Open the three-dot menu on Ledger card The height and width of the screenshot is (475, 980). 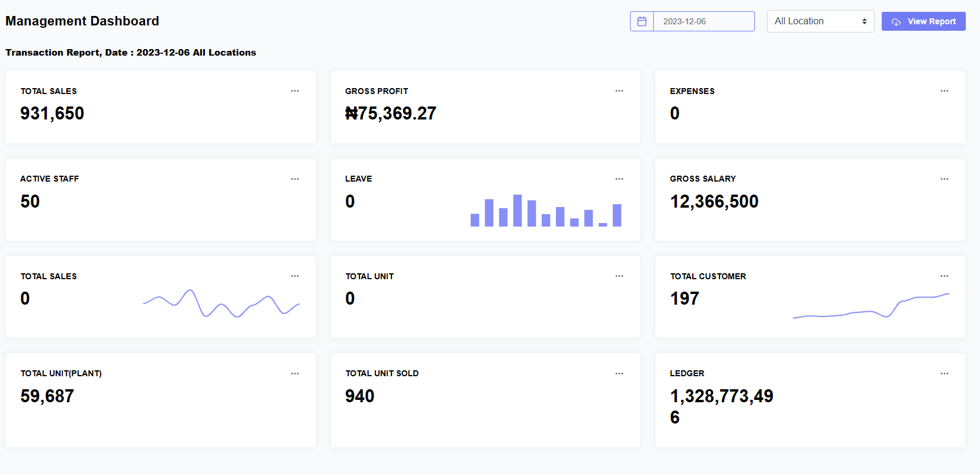944,374
